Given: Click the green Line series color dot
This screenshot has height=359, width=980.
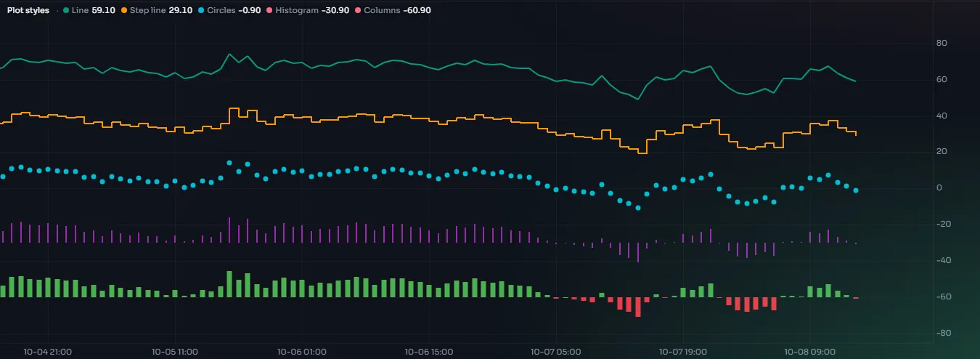Looking at the screenshot, I should point(66,11).
